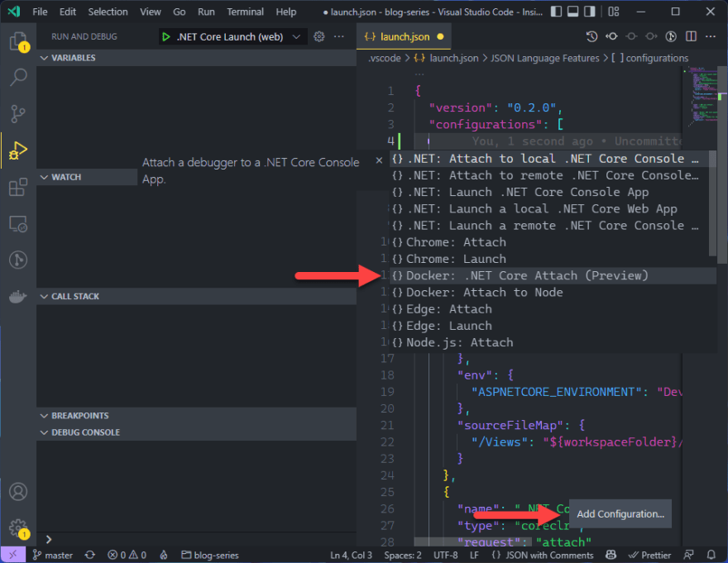Open Extensions view icon
Screen dimensions: 728x563
tap(18, 187)
